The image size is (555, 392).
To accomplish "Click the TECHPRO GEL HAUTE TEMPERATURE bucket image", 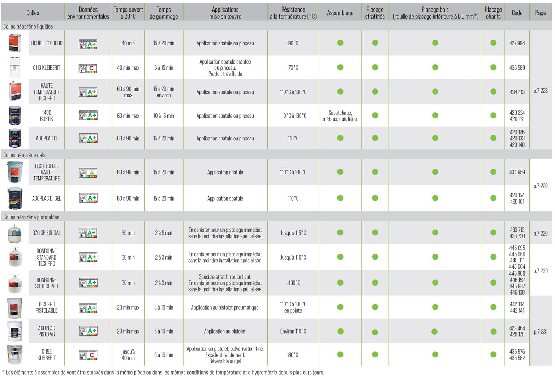I will tap(15, 172).
